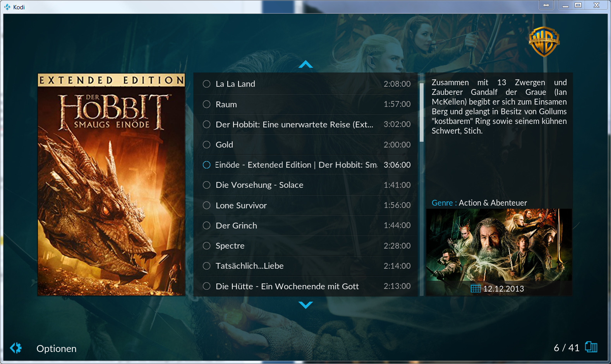This screenshot has height=364, width=611.
Task: Click the 2:08:00 runtime of La La Land
Action: pos(397,84)
